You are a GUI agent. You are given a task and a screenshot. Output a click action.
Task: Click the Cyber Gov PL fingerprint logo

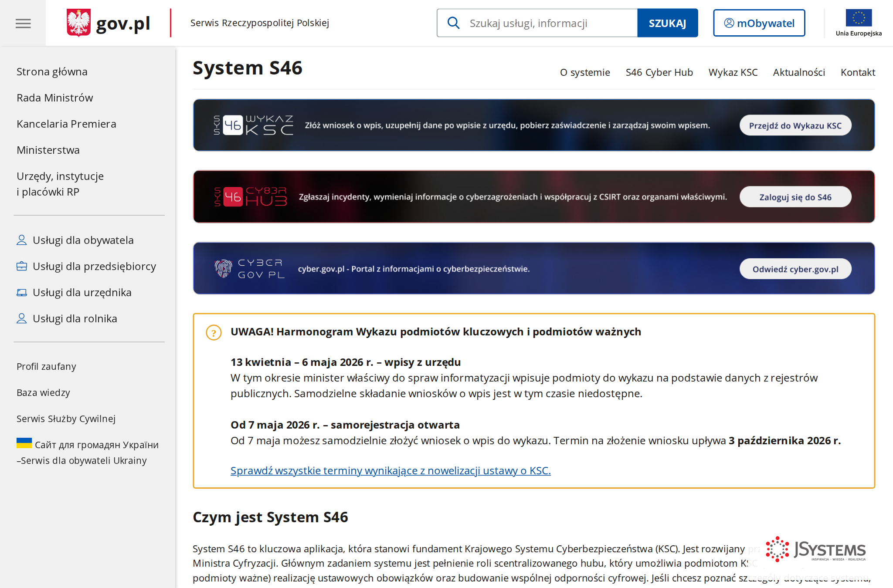coord(223,268)
